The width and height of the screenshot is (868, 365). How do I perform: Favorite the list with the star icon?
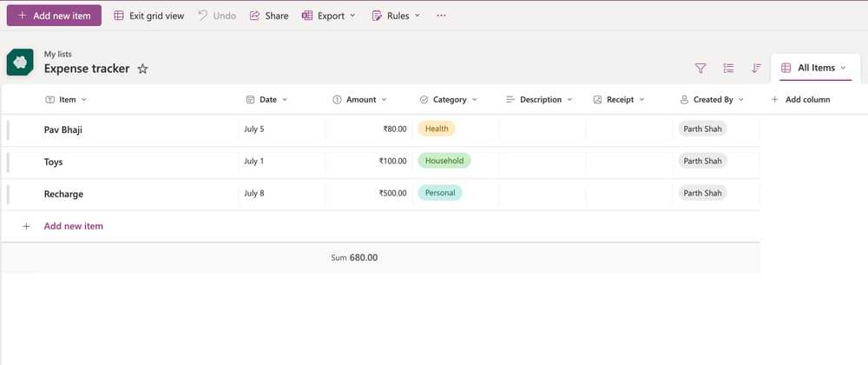coord(142,69)
